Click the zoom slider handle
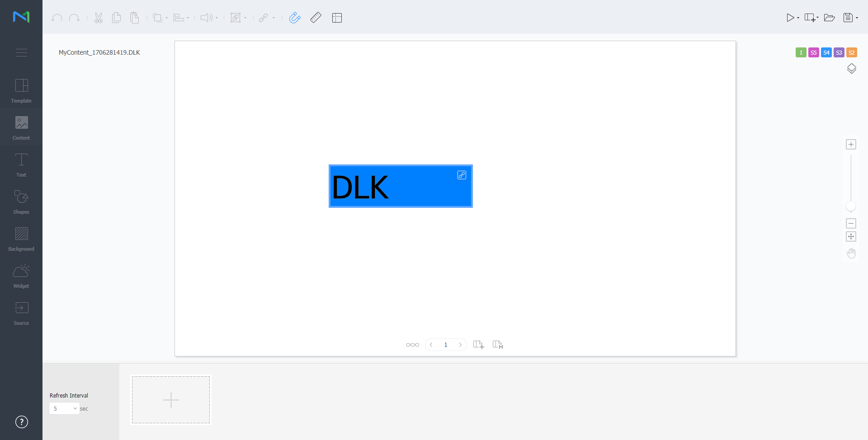Screen dimensions: 868x440 point(851,206)
